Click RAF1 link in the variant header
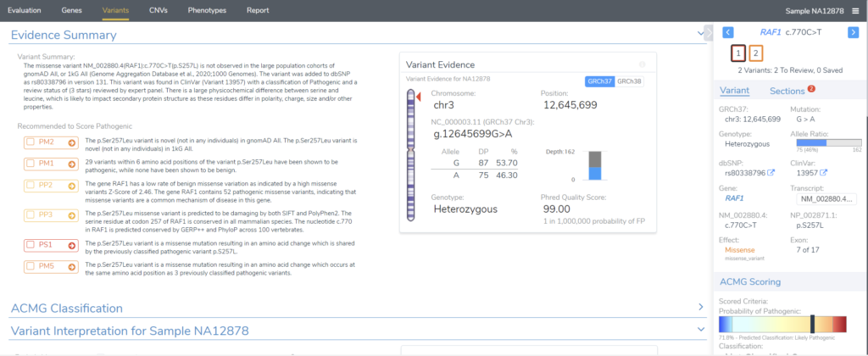This screenshot has height=356, width=868. click(770, 32)
